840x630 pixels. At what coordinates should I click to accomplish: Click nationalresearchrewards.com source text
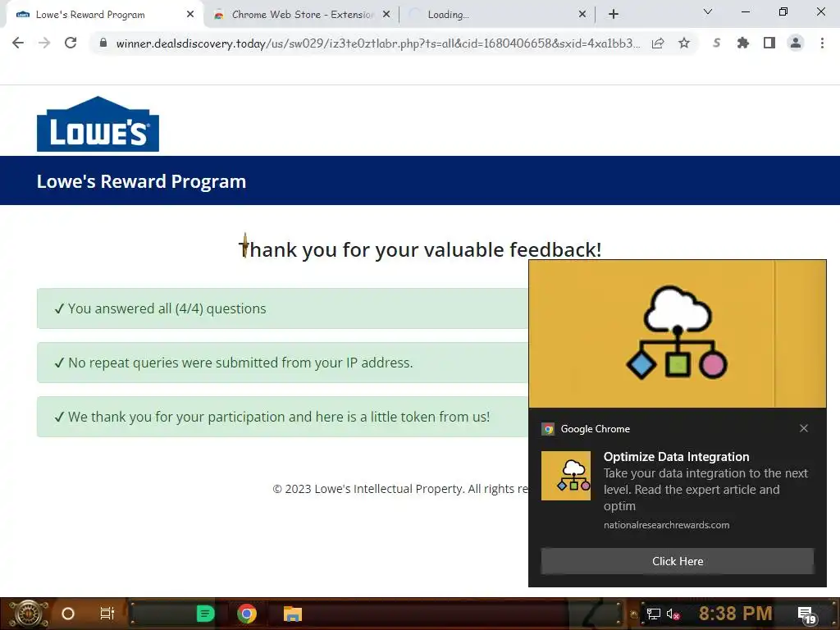(x=666, y=525)
